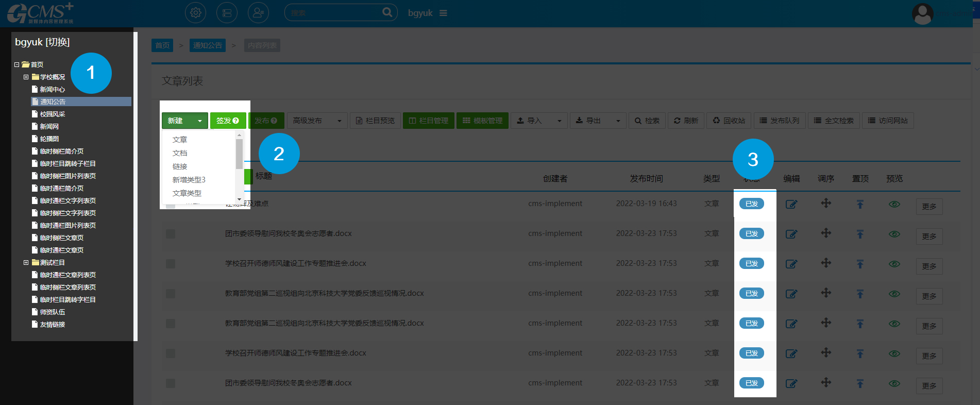The image size is (980, 405).
Task: Click the server management icon in header
Action: pos(227,13)
